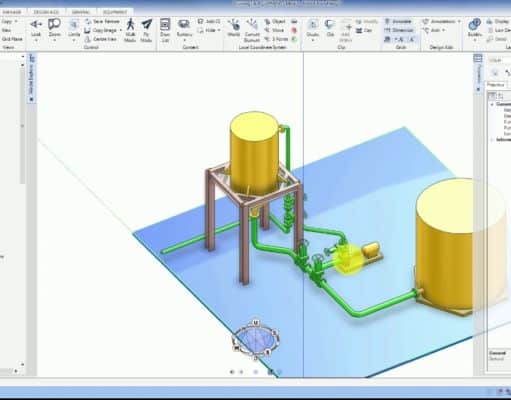Switch to the fourth ribbon tab
Viewport: 511px width, 400px height.
click(x=115, y=12)
